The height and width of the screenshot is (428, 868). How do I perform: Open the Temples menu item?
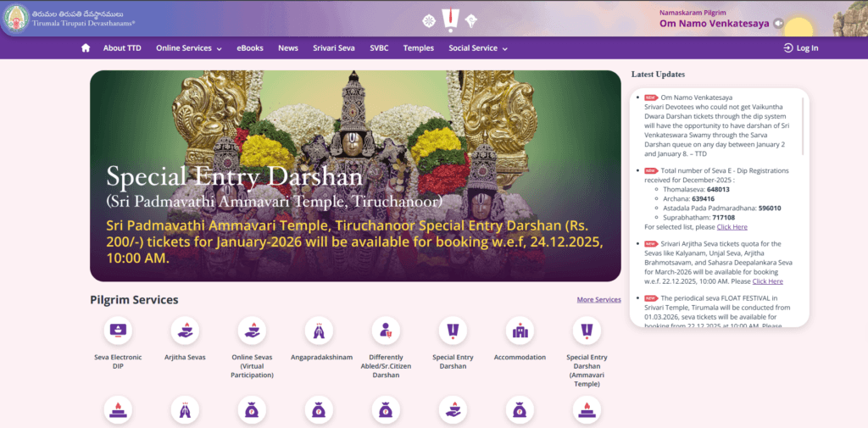tap(419, 48)
